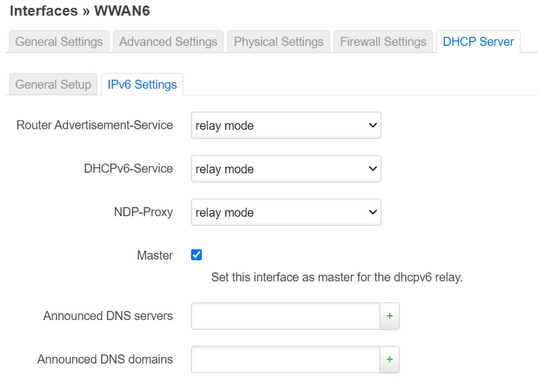
Task: Open the NDP-Proxy mode dropdown
Action: pos(286,212)
